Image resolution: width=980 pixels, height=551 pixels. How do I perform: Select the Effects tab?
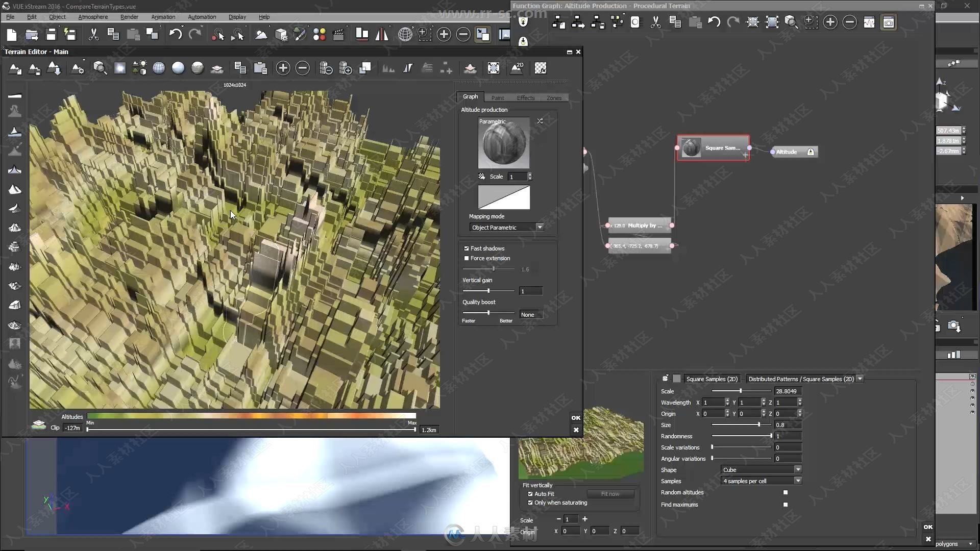[526, 97]
